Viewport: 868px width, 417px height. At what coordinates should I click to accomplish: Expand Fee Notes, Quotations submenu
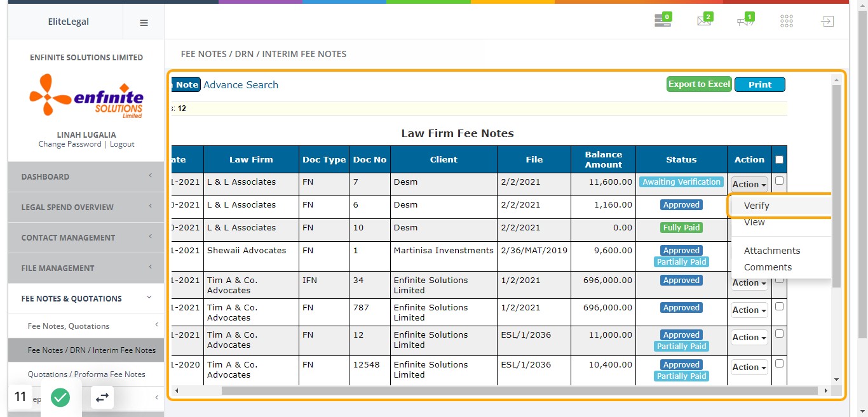click(86, 326)
